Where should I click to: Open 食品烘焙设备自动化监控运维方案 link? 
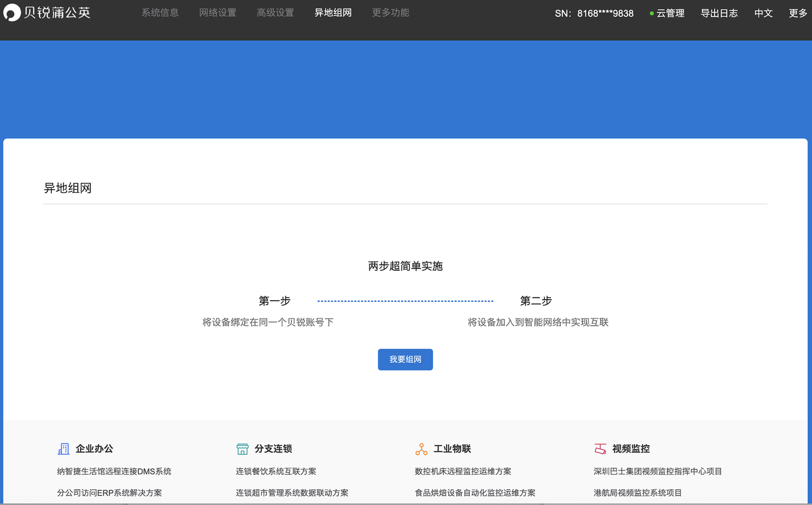coord(475,493)
